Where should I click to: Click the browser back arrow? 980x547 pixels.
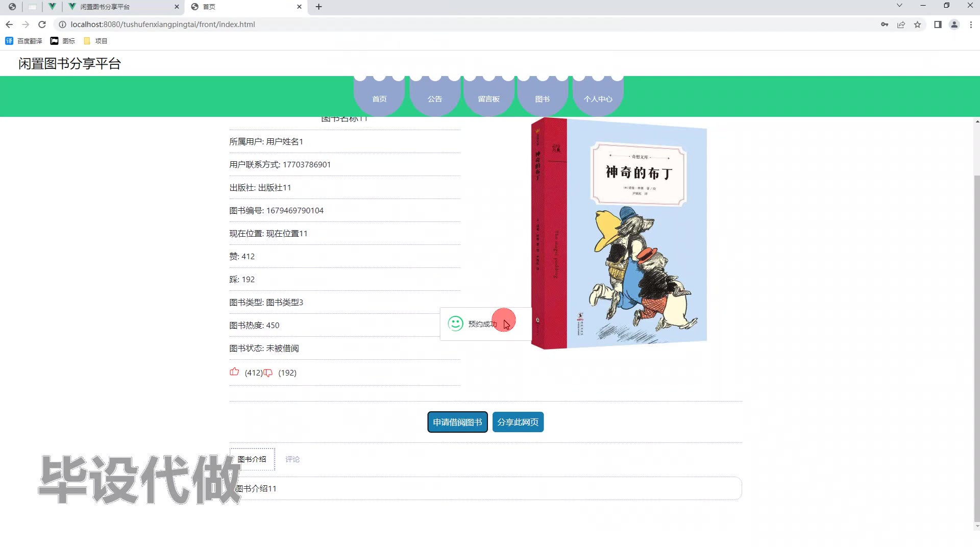pos(9,24)
